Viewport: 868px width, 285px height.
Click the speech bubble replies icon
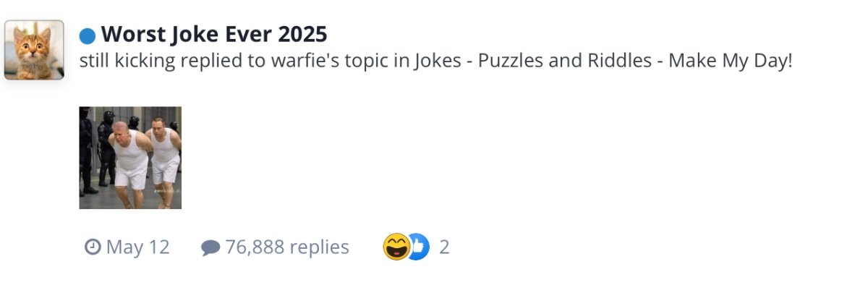[210, 248]
